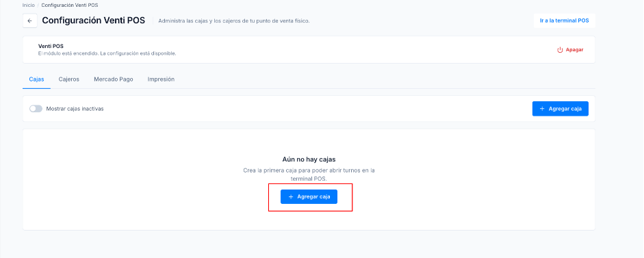The width and height of the screenshot is (644, 258).
Task: Click the plus icon in the empty-state Agregar caja button
Action: pyautogui.click(x=291, y=197)
